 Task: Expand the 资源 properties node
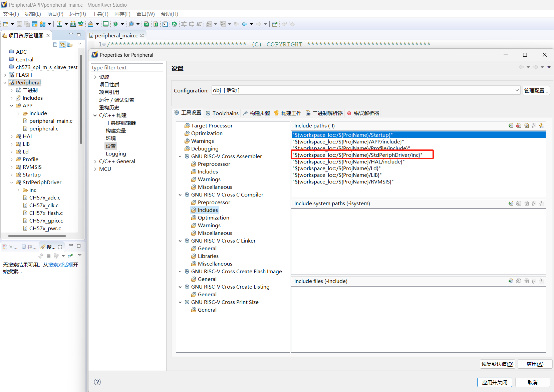95,77
